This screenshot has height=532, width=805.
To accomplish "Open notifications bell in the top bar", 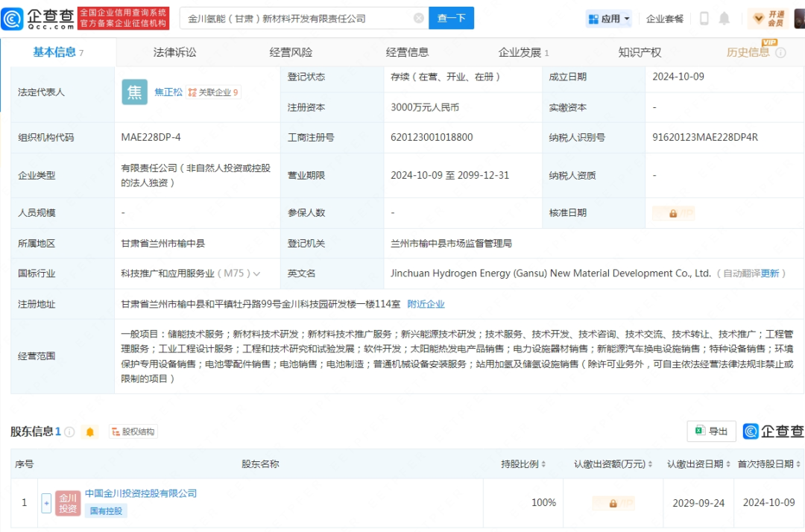I will [x=724, y=19].
